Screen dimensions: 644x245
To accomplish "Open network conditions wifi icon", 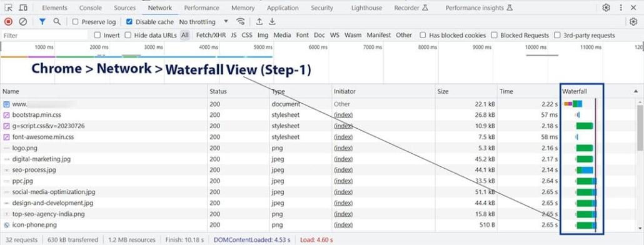I will click(x=241, y=22).
